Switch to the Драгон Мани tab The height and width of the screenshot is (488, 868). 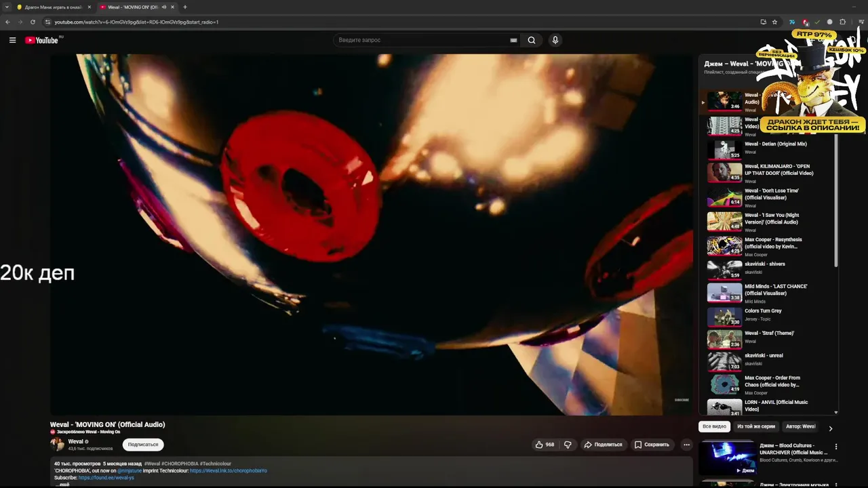click(53, 7)
